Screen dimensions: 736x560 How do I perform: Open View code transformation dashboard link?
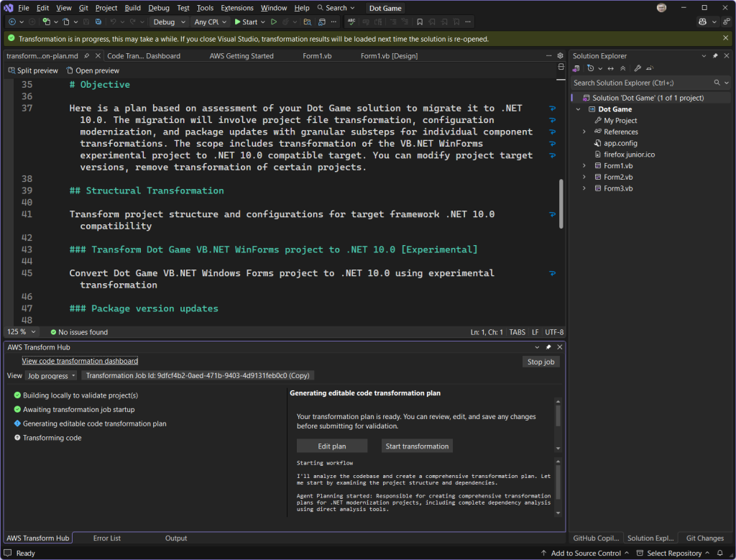(79, 361)
